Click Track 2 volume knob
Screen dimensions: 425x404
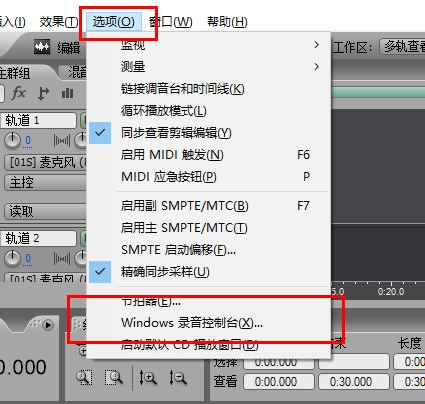tap(12, 258)
